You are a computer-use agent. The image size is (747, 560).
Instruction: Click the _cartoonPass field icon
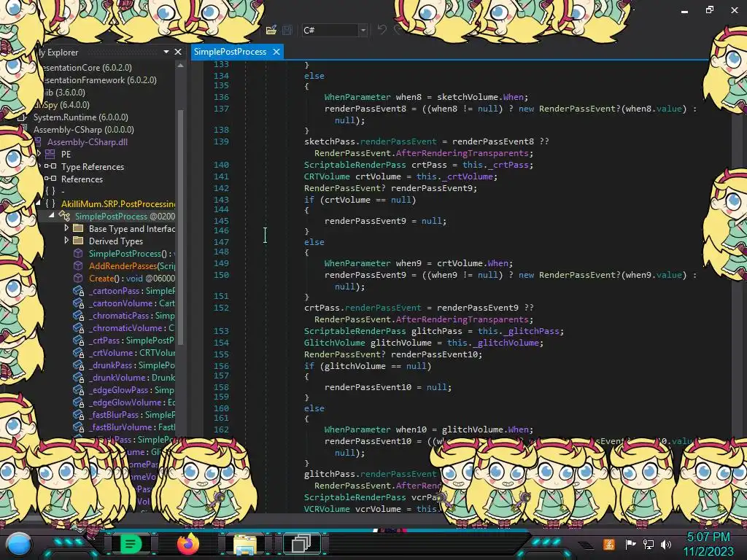pos(78,291)
